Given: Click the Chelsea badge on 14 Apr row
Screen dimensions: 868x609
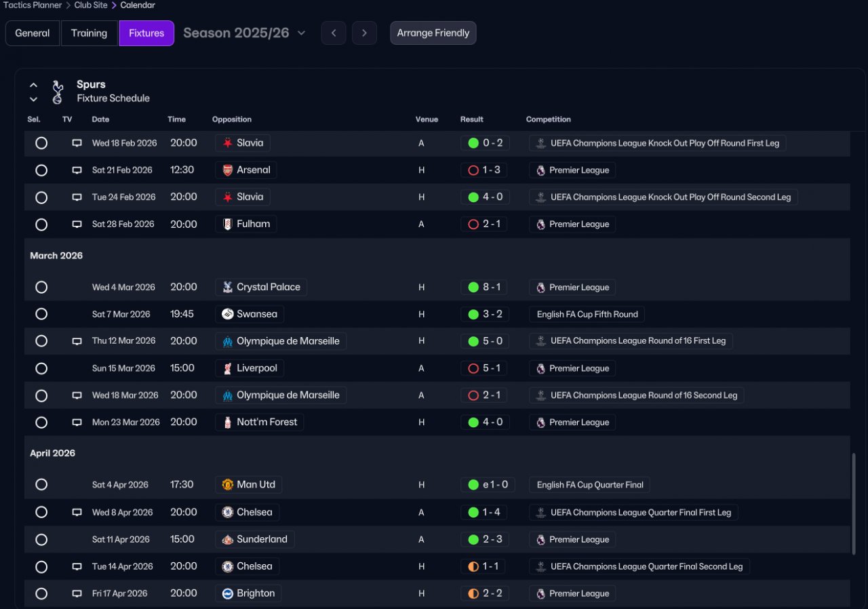Looking at the screenshot, I should pos(228,566).
